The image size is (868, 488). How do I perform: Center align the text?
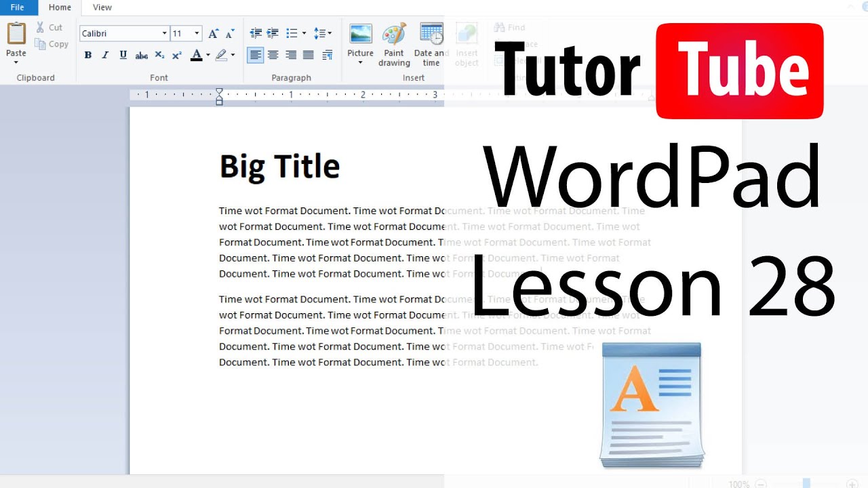pyautogui.click(x=273, y=56)
